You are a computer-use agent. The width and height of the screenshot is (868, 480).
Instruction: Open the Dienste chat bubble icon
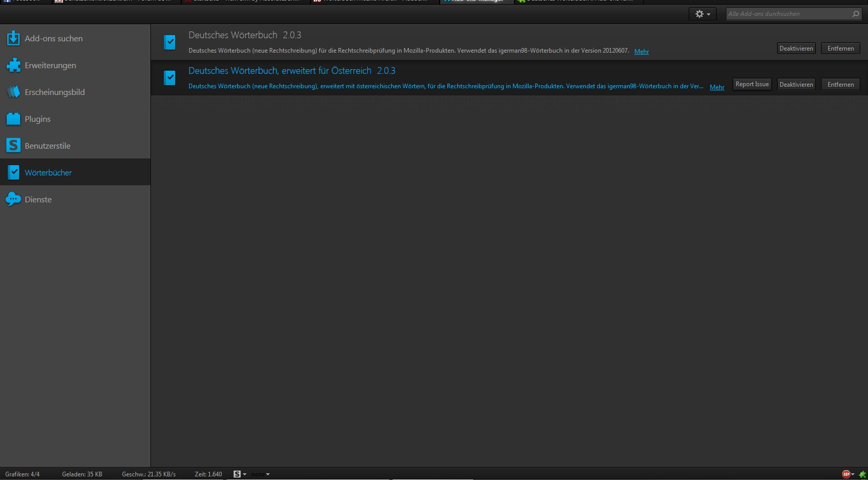[13, 199]
